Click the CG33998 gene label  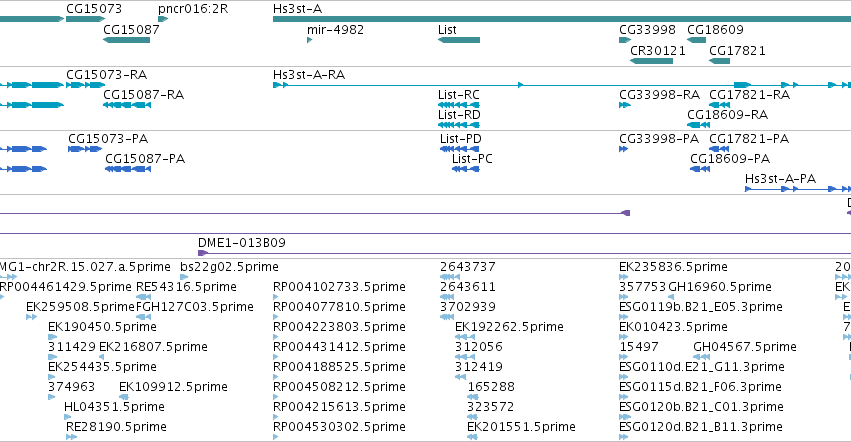coord(647,29)
